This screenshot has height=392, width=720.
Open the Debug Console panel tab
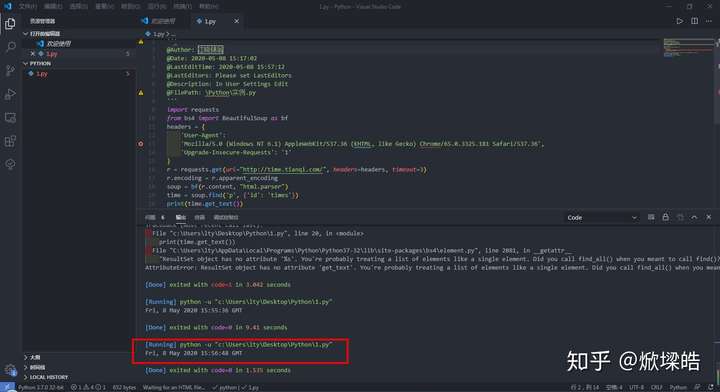pos(225,217)
